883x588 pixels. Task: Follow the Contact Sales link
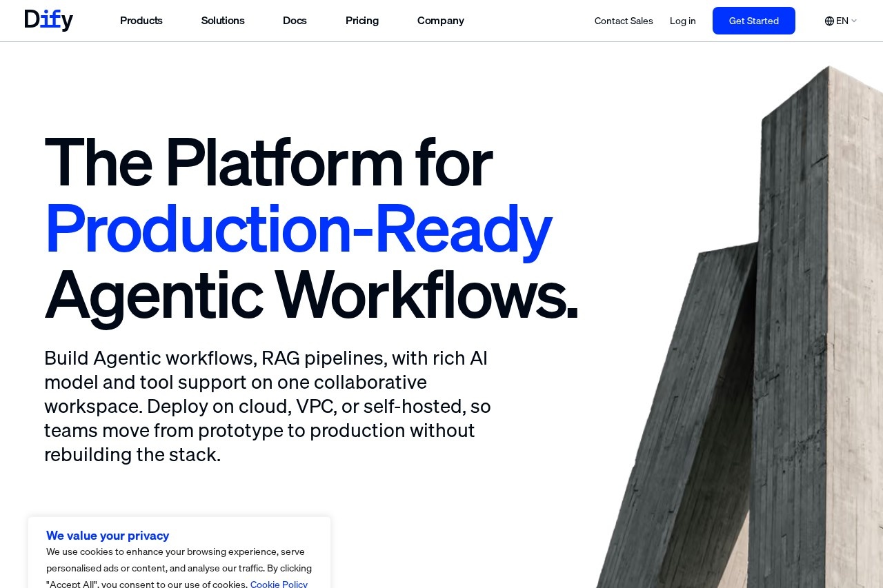click(x=624, y=21)
